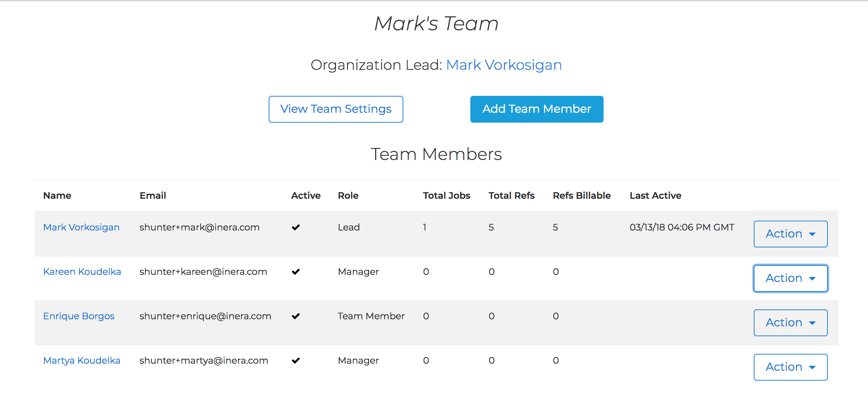Open Enrique Borgos's profile link
This screenshot has width=868, height=394.
coord(79,316)
